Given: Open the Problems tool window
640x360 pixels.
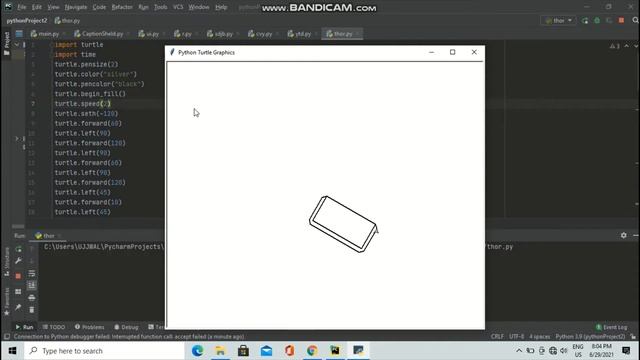Looking at the screenshot, I should pyautogui.click(x=90, y=327).
